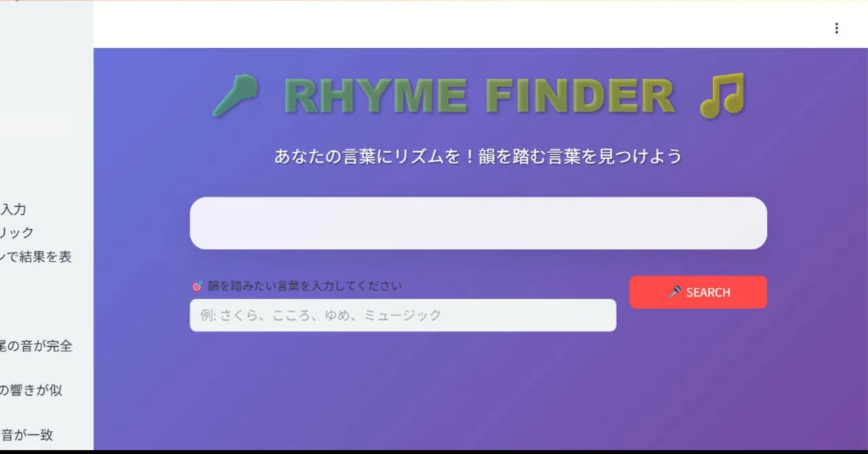The width and height of the screenshot is (868, 454).
Task: Click the target emoji beside the input label
Action: [197, 286]
